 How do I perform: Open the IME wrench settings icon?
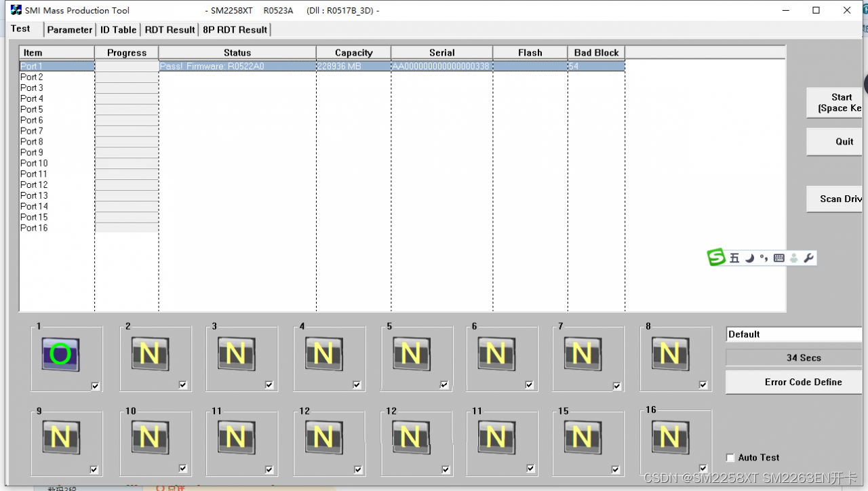pos(808,258)
